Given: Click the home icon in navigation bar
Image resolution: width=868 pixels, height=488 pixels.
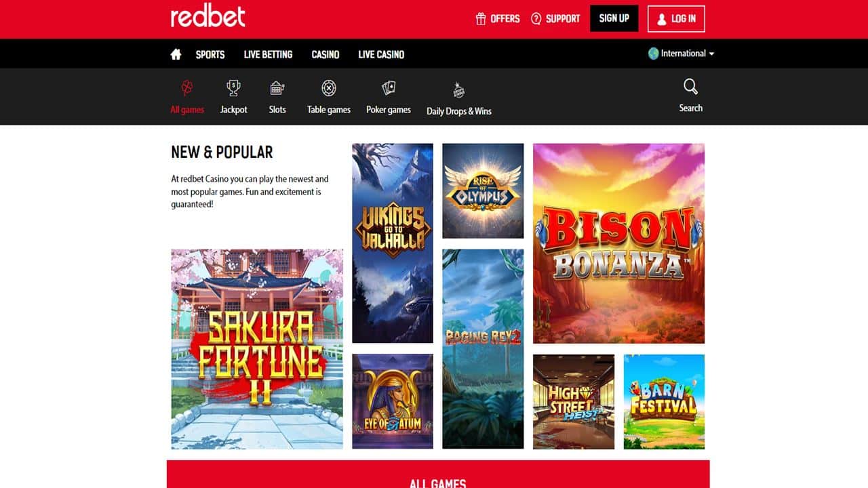Looking at the screenshot, I should 176,54.
